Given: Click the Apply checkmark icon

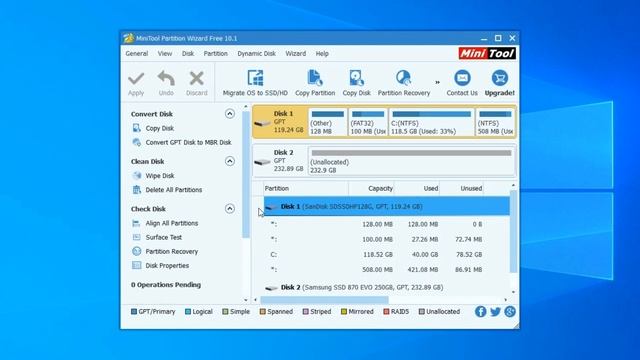Looking at the screenshot, I should coord(136,78).
